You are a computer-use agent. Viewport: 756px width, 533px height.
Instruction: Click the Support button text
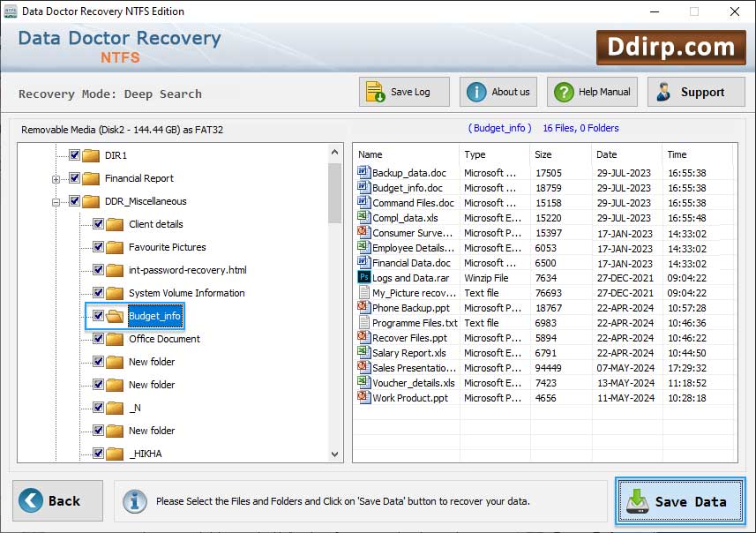pos(702,92)
